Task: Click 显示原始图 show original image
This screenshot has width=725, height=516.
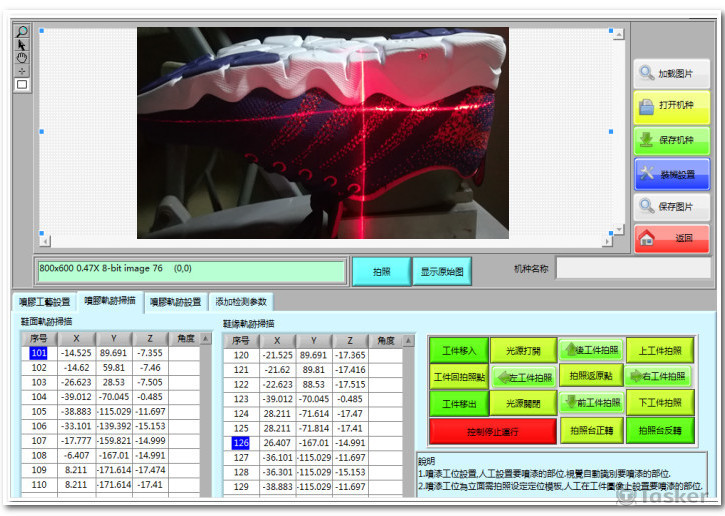Action: coord(441,271)
